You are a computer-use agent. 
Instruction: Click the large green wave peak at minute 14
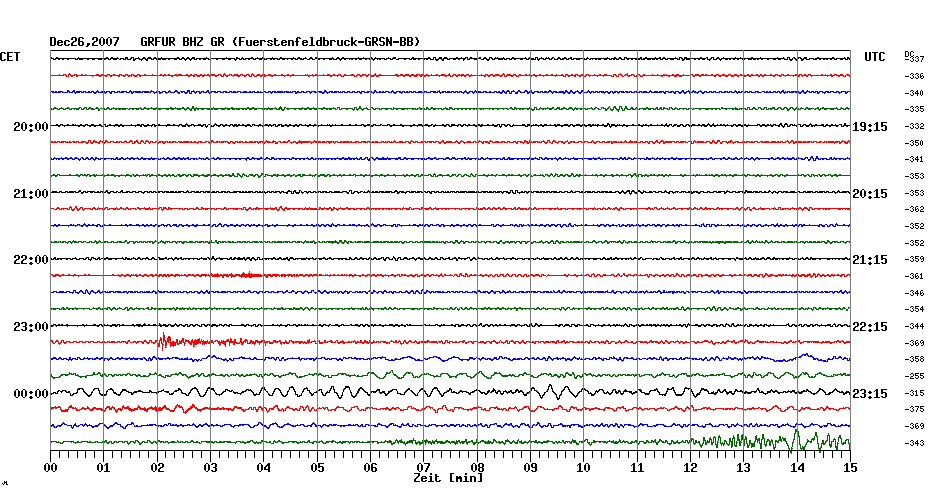796,439
